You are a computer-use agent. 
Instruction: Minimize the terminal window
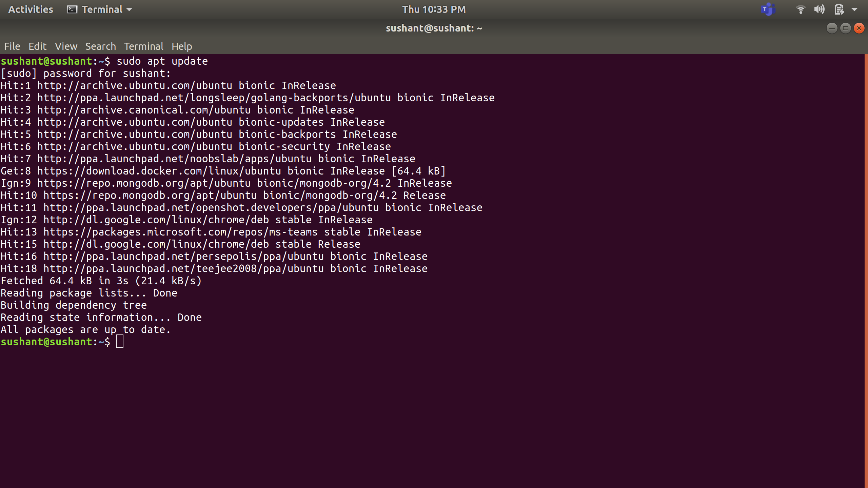(832, 28)
